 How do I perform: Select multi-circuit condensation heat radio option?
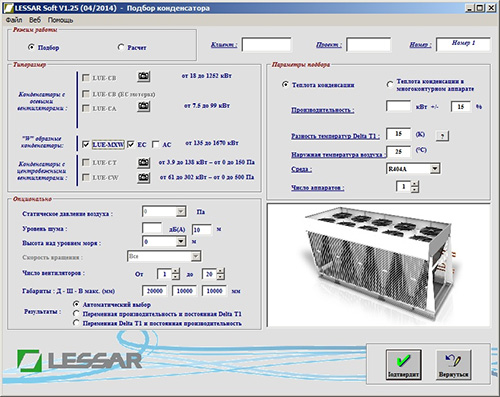coord(389,84)
